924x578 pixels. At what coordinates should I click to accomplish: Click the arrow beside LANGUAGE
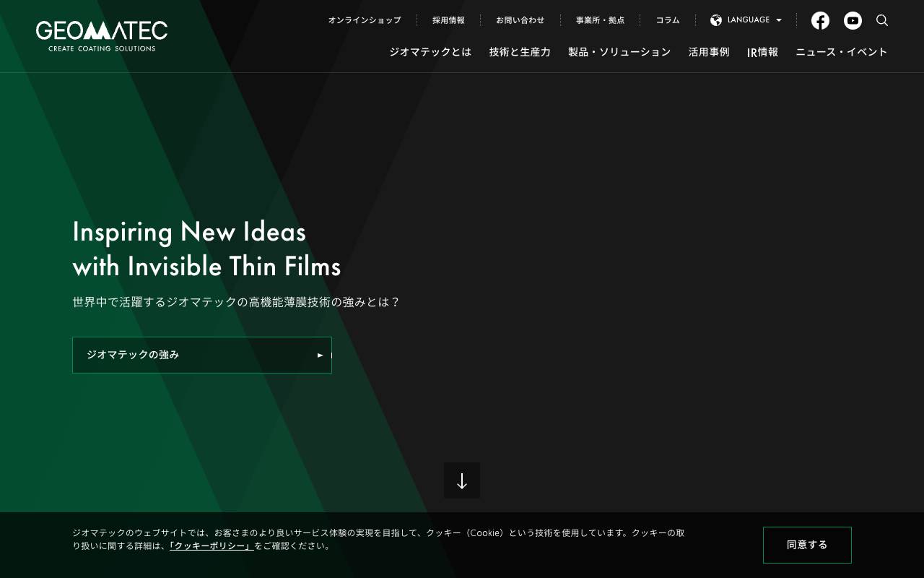[x=778, y=20]
